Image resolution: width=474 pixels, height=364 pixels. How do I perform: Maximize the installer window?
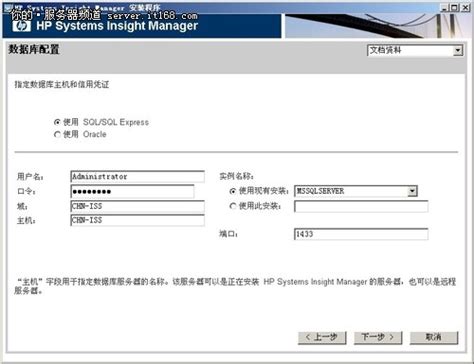(x=454, y=8)
